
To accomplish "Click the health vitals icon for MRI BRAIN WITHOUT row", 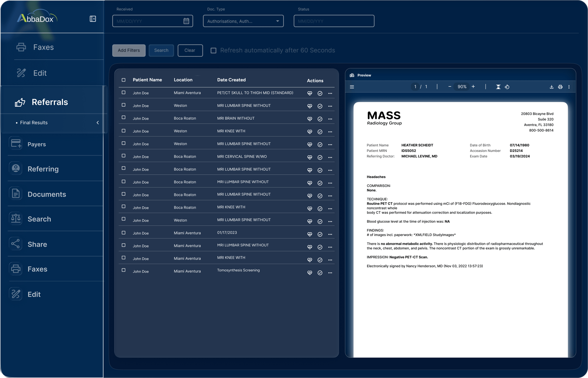I will pyautogui.click(x=310, y=119).
